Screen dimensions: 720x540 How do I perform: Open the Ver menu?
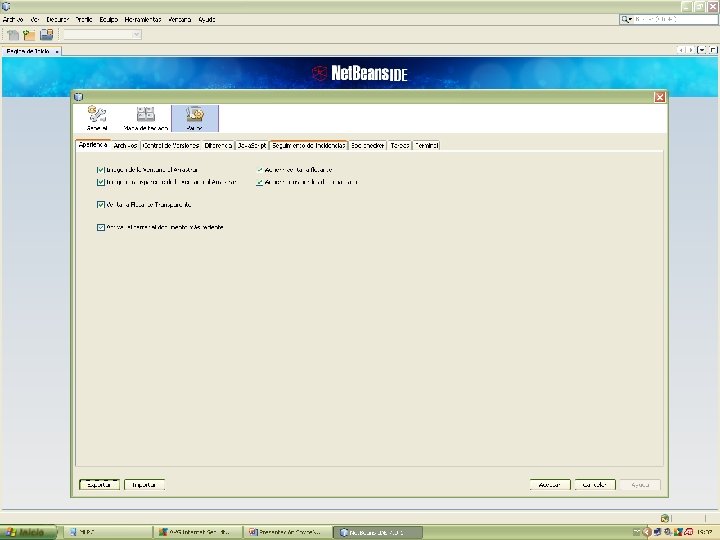35,20
